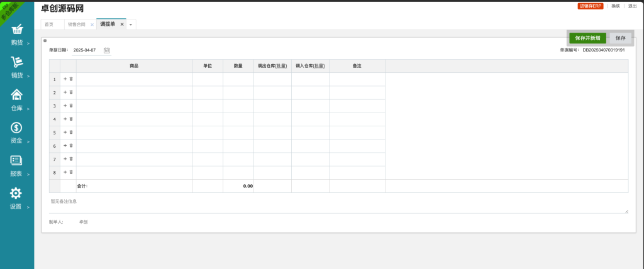Add a row after row 4
Viewport: 644px width, 269px height.
point(65,119)
